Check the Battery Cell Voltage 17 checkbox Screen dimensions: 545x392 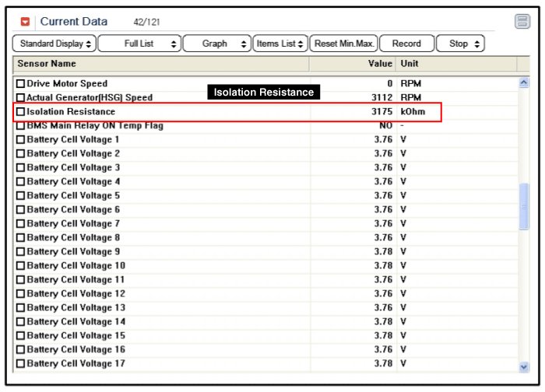[x=21, y=364]
